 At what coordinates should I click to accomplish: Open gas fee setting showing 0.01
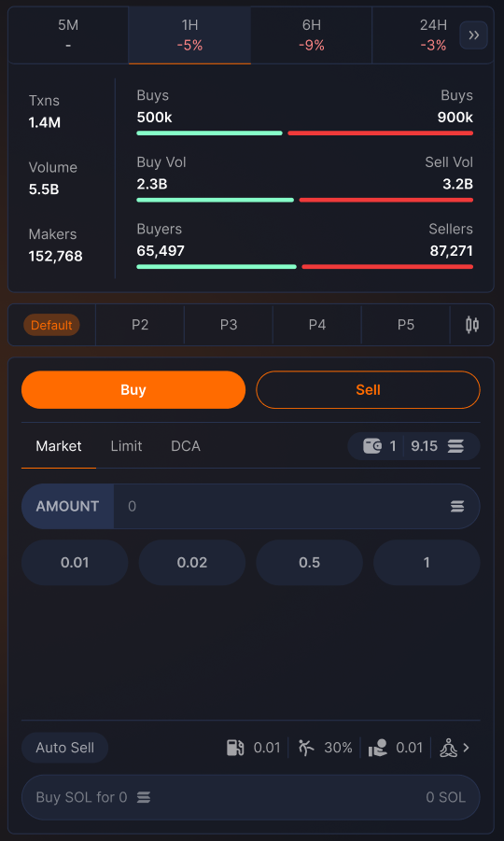coord(254,748)
